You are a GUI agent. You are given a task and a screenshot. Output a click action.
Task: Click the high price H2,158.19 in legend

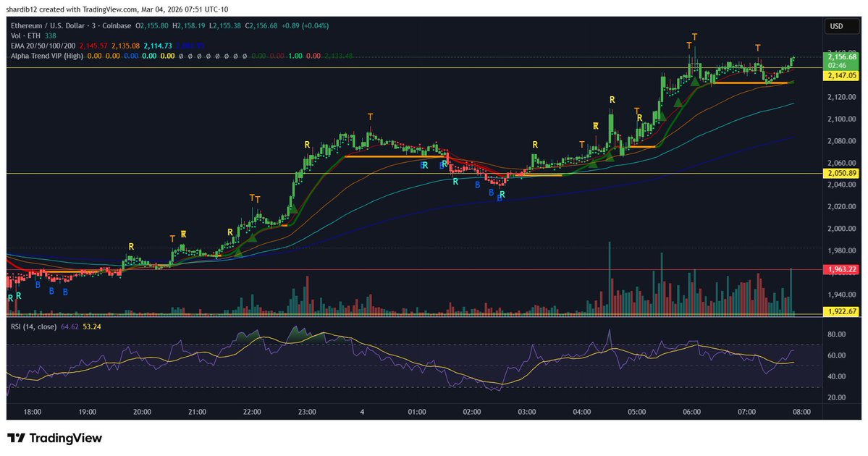tap(189, 25)
